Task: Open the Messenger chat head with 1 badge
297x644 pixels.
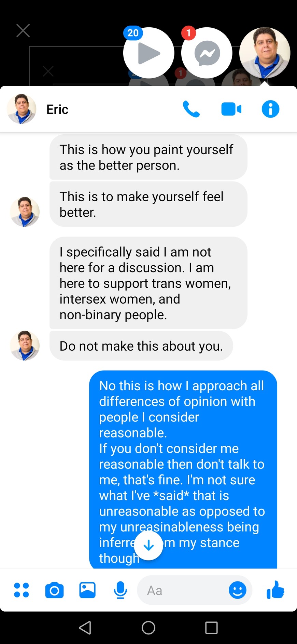Action: click(207, 53)
